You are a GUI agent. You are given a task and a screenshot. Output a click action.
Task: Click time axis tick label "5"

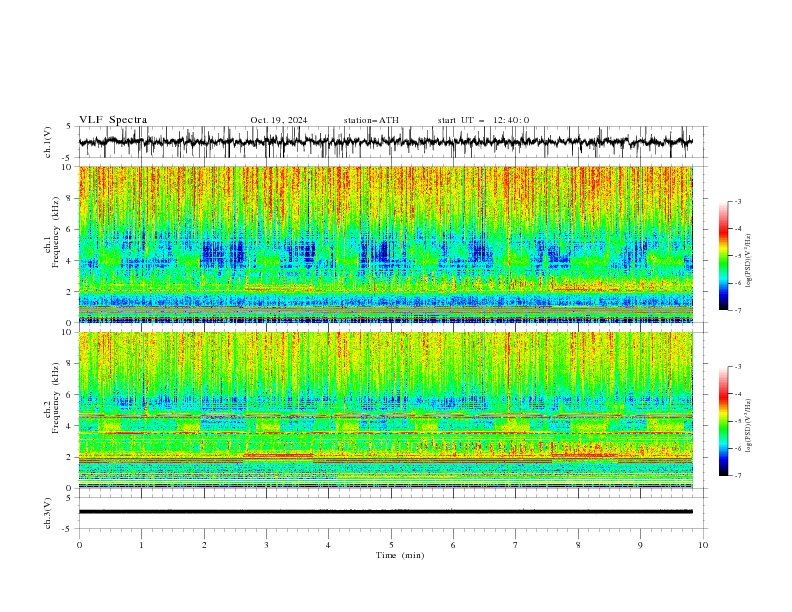391,545
